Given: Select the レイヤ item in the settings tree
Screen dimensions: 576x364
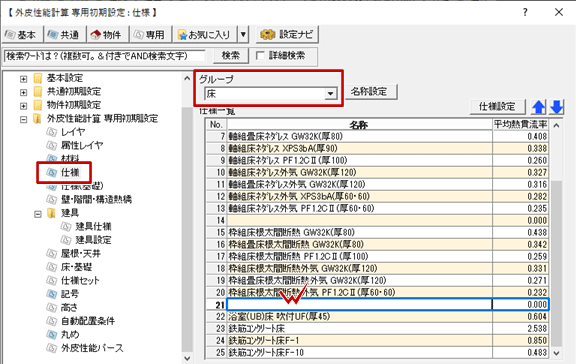Looking at the screenshot, I should 73,131.
